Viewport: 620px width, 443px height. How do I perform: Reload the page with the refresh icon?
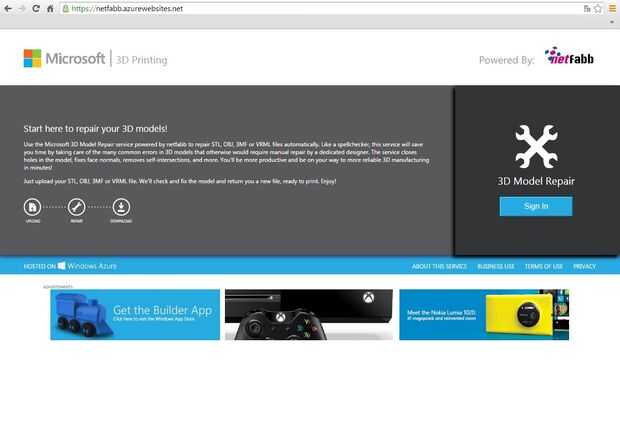(x=36, y=8)
